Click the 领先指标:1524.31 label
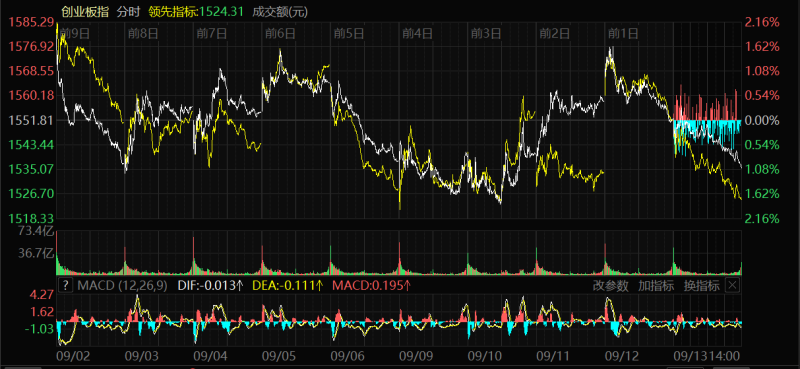The height and width of the screenshot is (369, 800). click(196, 11)
